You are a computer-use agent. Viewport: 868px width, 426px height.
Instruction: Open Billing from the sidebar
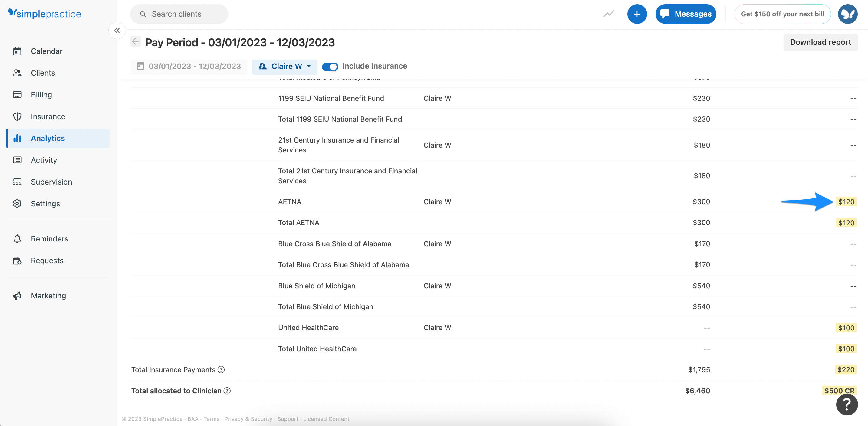(18, 95)
